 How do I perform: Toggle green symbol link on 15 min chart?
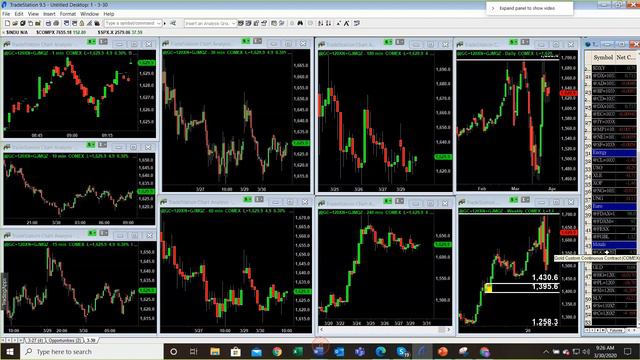click(92, 233)
